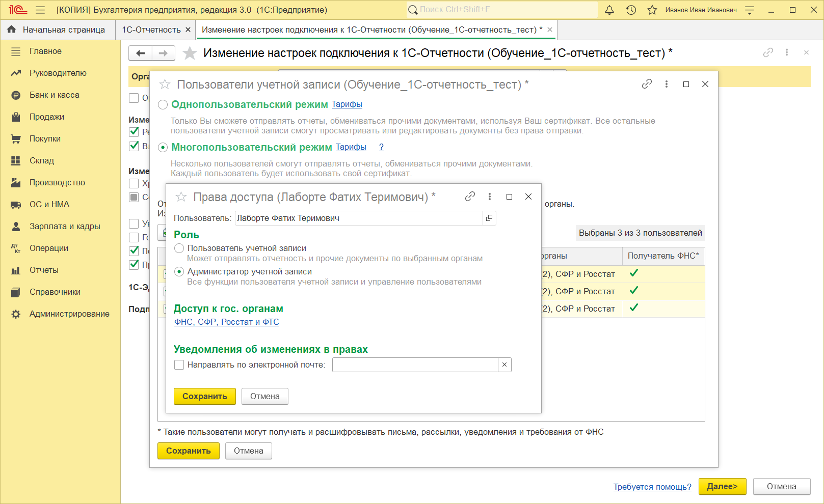The width and height of the screenshot is (824, 504).
Task: Open ФНС, СФР, Росстат и ФТС link
Action: click(227, 322)
